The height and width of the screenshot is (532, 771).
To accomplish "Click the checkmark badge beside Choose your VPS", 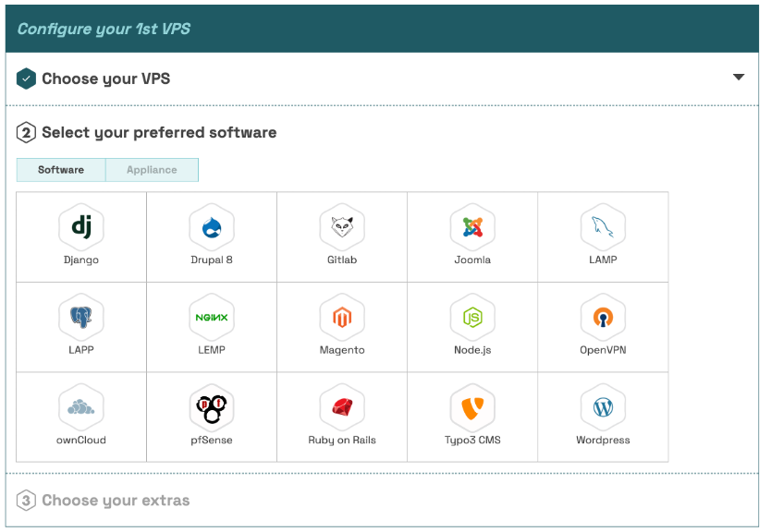I will (26, 79).
